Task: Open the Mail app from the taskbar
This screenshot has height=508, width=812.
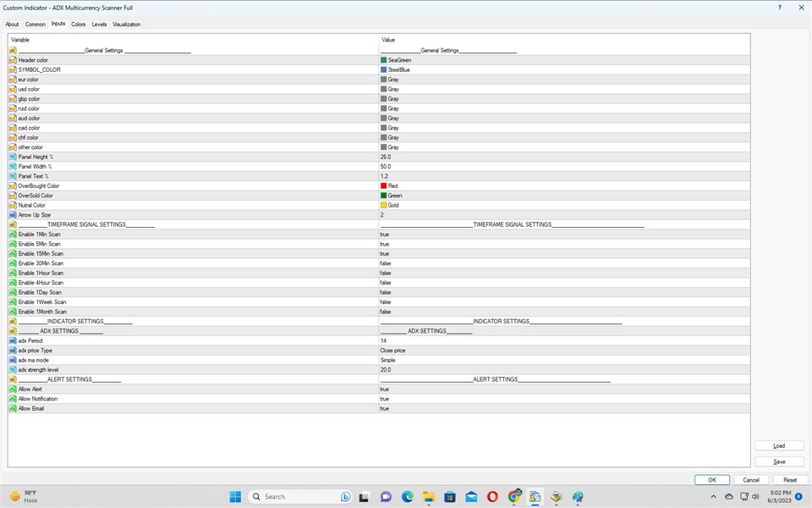Action: point(471,497)
